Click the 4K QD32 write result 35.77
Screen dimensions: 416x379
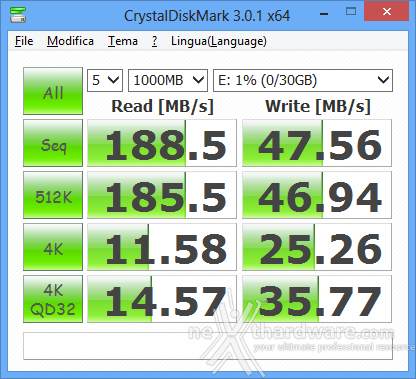point(317,299)
